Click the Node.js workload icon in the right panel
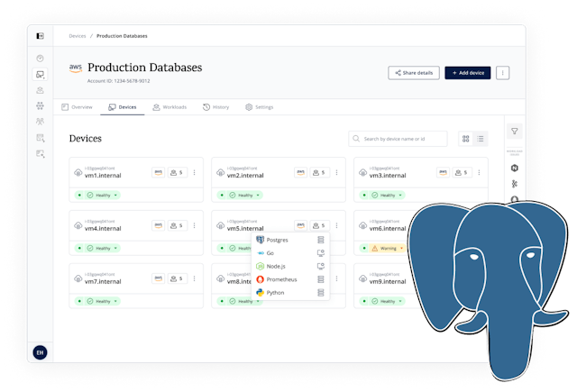577x392 pixels. click(515, 168)
